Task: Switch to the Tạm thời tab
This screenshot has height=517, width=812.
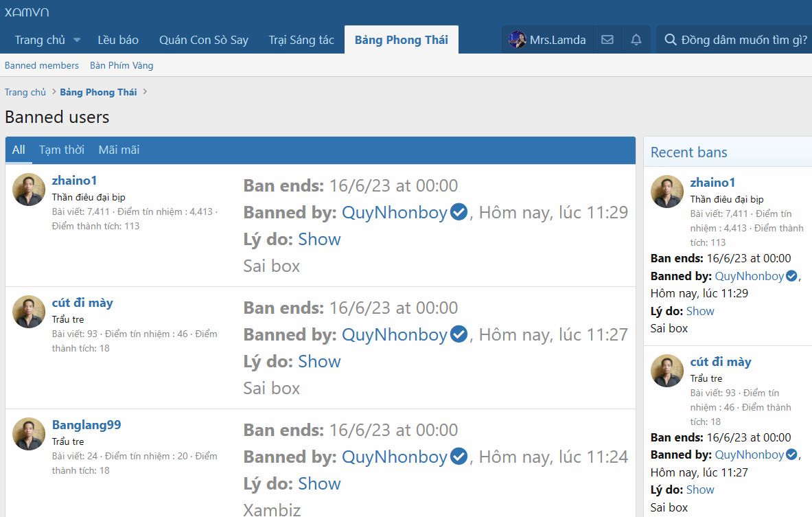Action: pos(62,150)
